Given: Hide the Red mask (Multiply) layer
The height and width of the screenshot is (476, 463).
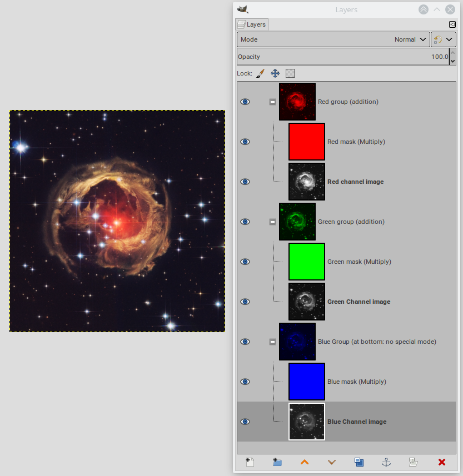Looking at the screenshot, I should click(x=245, y=142).
